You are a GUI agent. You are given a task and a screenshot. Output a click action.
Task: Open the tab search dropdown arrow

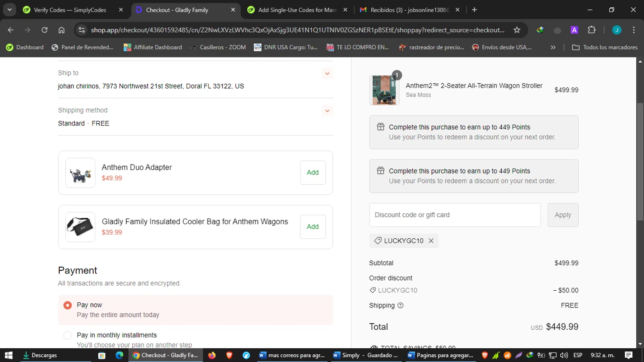9,10
